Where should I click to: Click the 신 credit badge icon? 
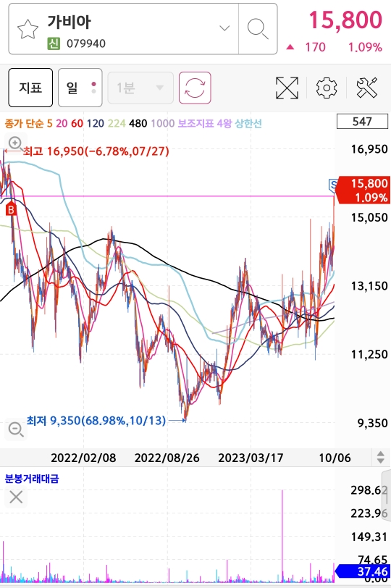[x=54, y=43]
